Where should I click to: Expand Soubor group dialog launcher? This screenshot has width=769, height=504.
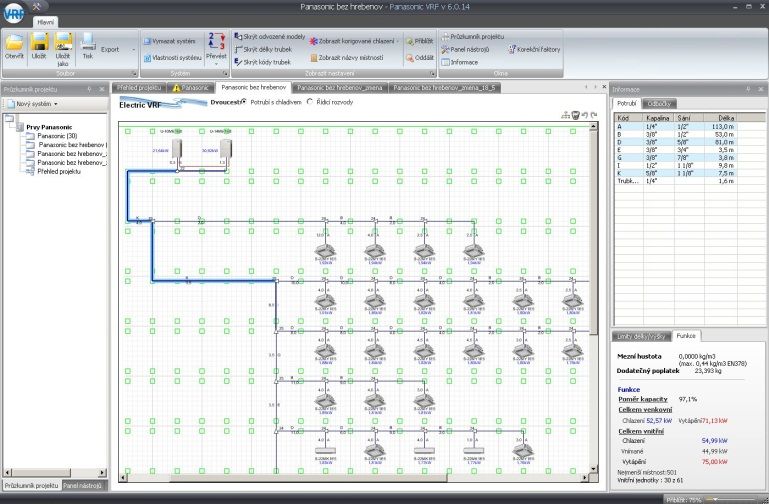pyautogui.click(x=134, y=74)
